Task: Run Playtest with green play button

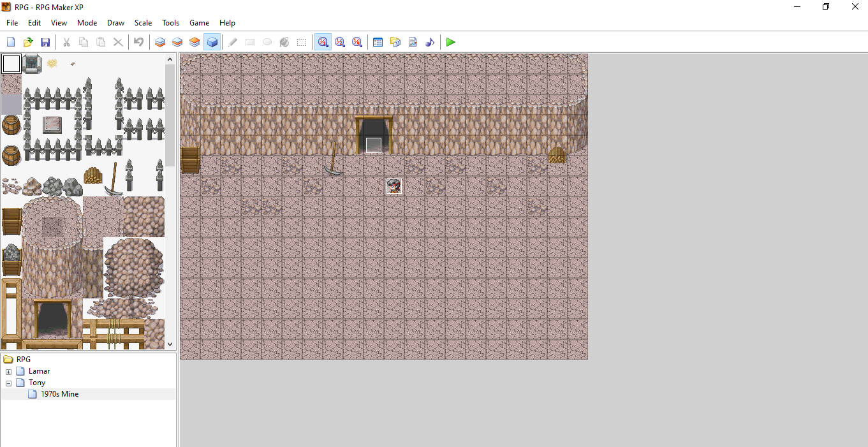Action: tap(451, 42)
